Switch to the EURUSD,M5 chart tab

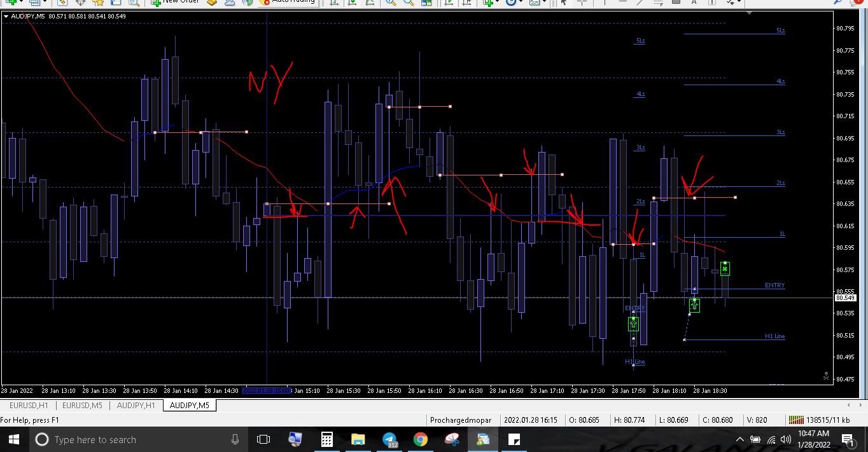point(82,405)
